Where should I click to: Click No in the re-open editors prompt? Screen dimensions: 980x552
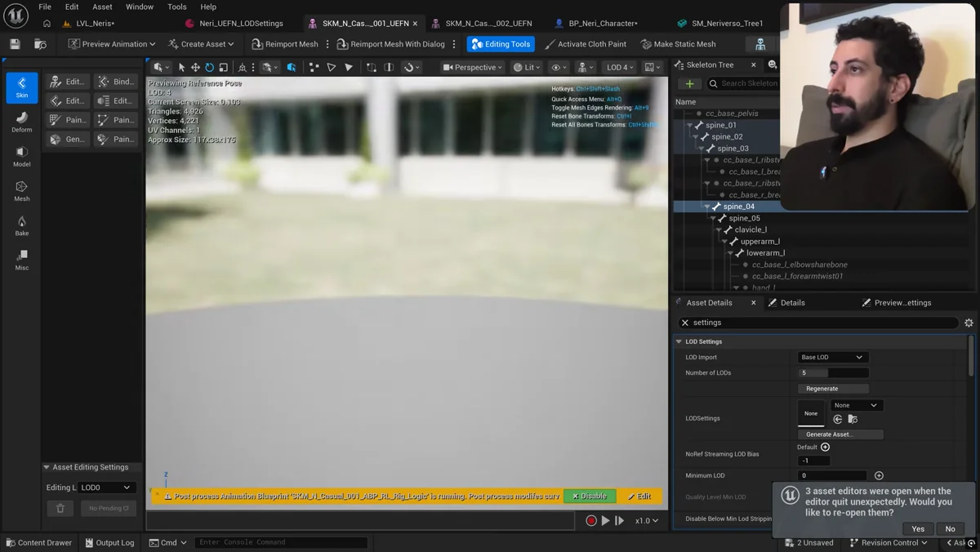[x=950, y=528]
